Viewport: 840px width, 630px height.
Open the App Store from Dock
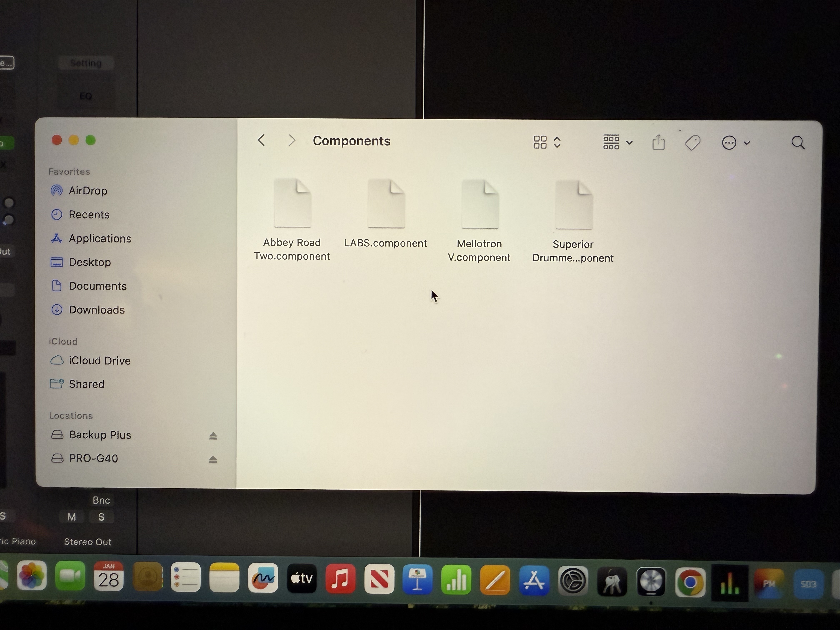click(534, 581)
